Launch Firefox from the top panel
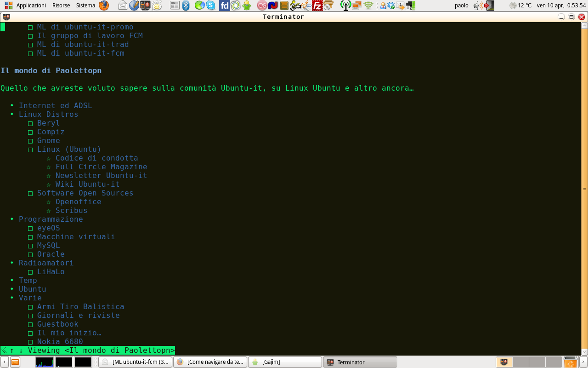The image size is (588, 368). click(x=104, y=6)
